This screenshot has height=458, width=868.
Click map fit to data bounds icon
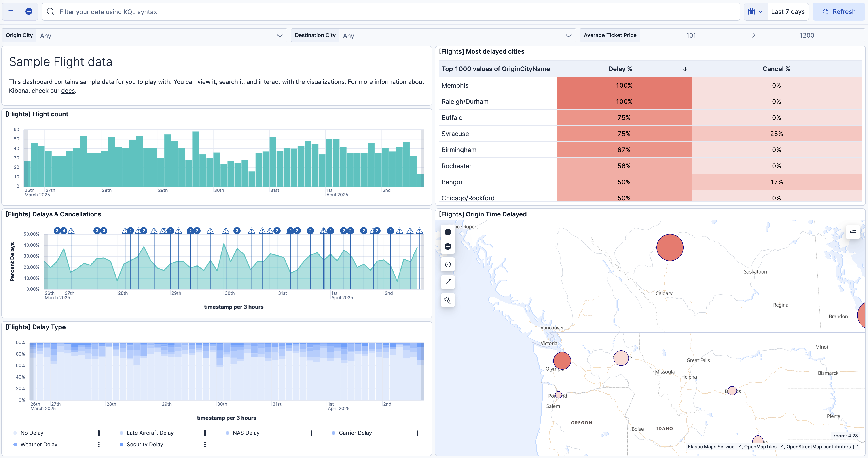tap(447, 265)
